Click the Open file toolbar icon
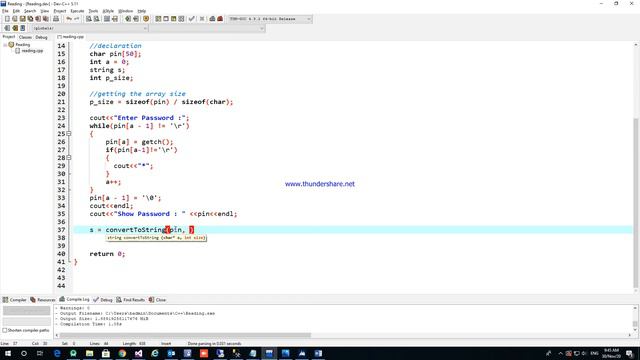The image size is (640, 360). 15,19
